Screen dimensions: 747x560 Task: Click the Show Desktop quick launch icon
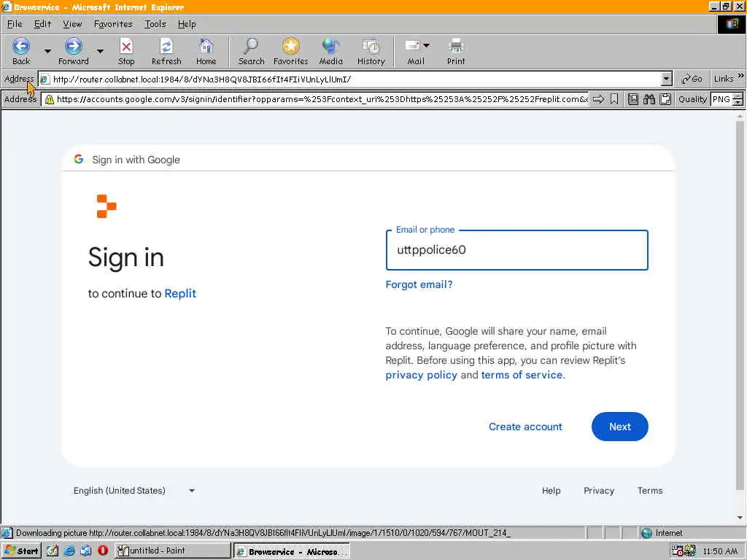pyautogui.click(x=86, y=551)
